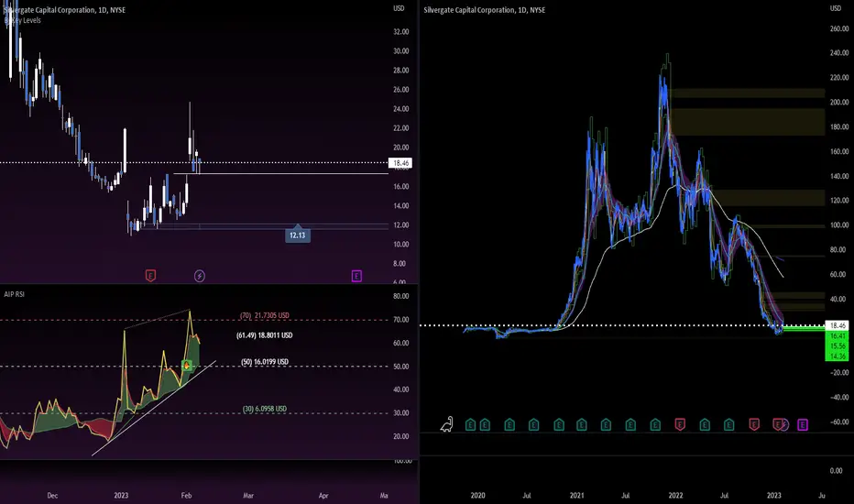Click the USD currency label on left chart

click(399, 8)
